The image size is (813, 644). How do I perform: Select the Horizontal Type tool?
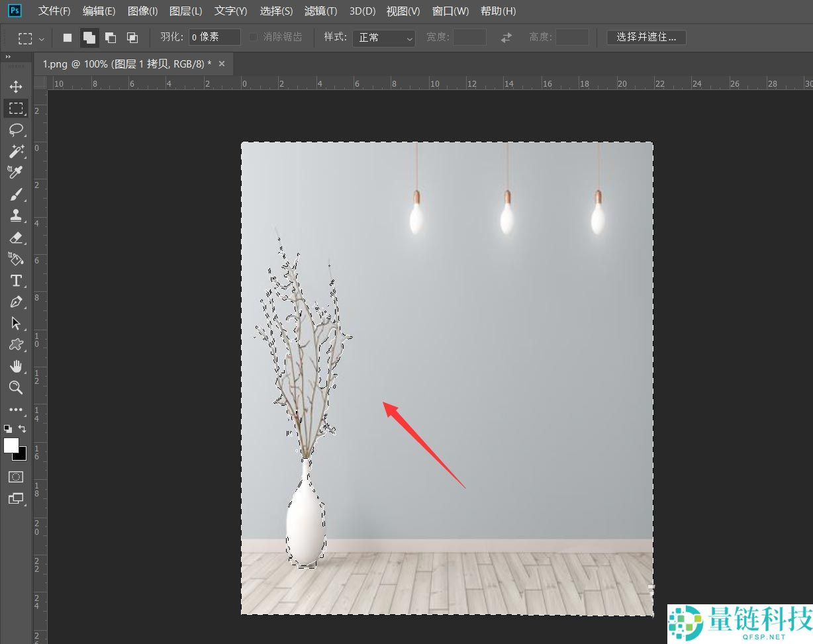click(16, 281)
